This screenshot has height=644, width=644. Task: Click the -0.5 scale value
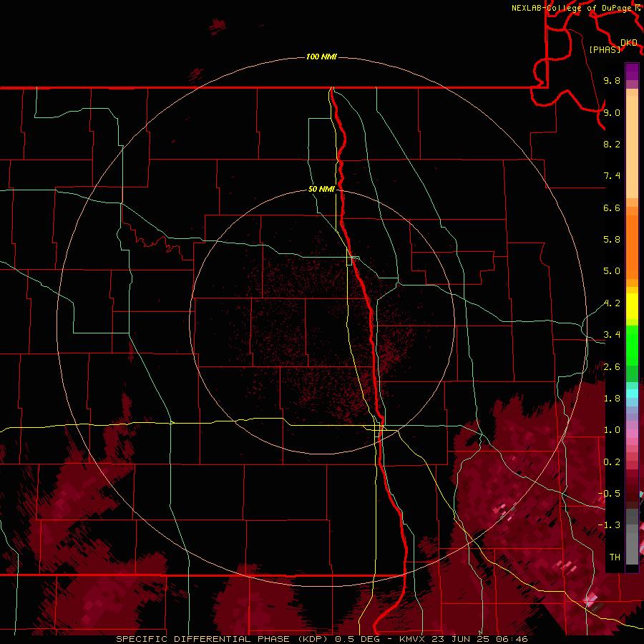pos(609,494)
